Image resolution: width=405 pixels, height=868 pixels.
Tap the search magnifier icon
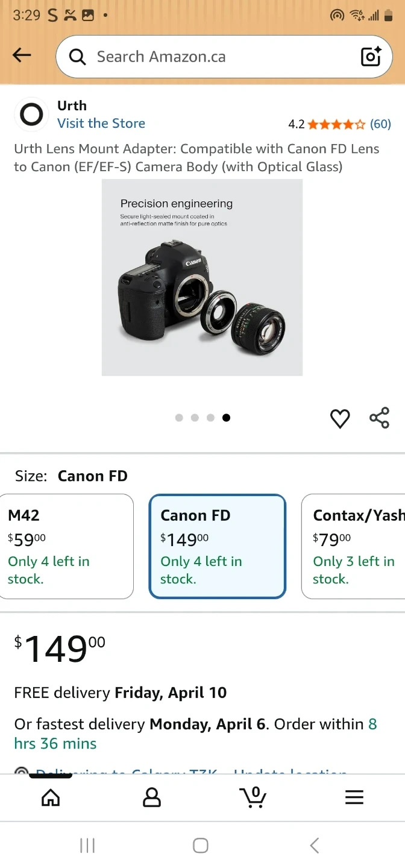click(77, 57)
